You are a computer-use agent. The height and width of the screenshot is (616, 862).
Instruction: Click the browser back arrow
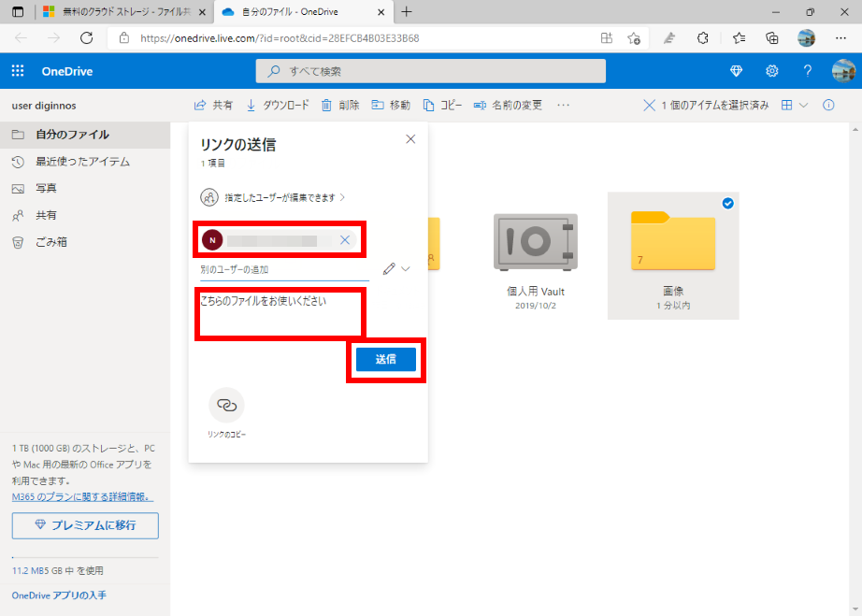[21, 38]
